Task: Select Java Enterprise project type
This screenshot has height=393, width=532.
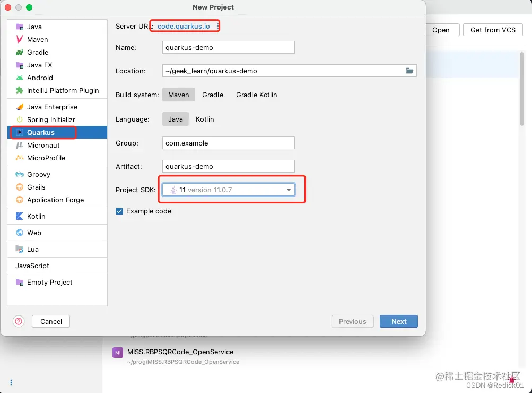Action: (x=57, y=107)
